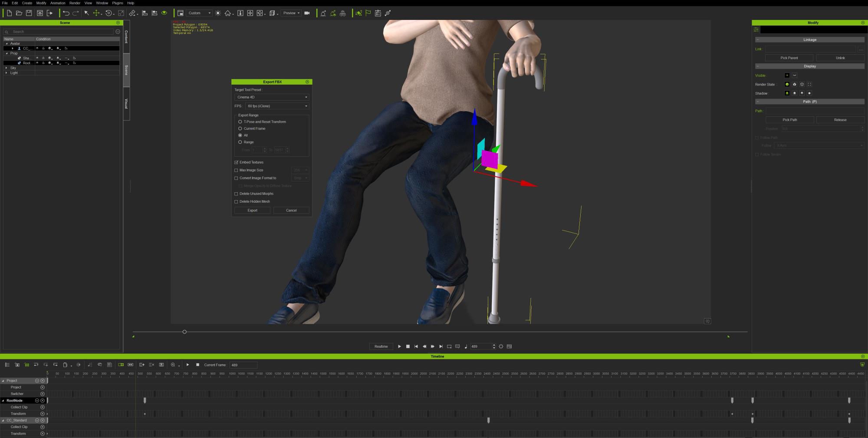Expand the Light tree node
Image resolution: width=868 pixels, height=438 pixels.
[x=7, y=73]
